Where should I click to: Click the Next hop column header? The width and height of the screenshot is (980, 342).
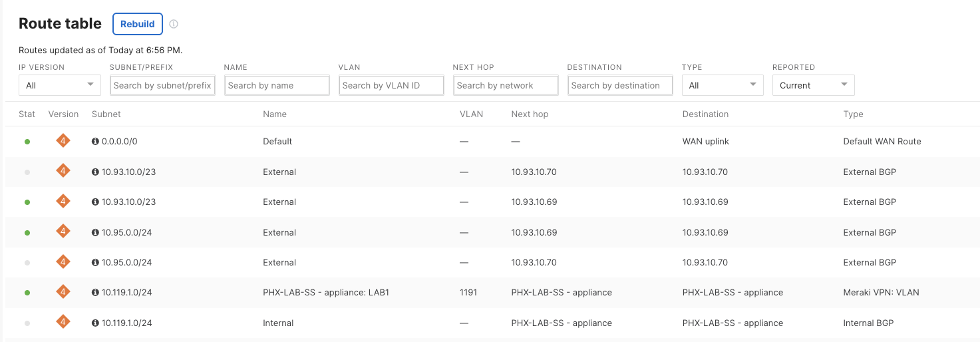pyautogui.click(x=530, y=114)
